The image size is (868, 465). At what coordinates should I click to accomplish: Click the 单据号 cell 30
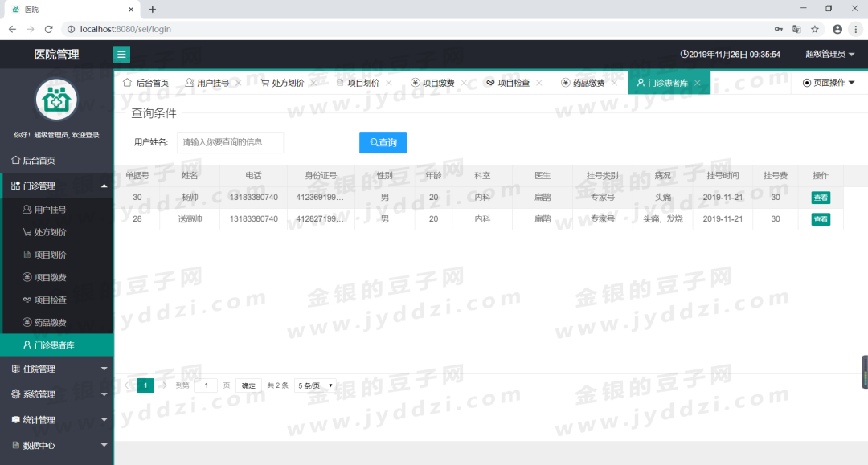(137, 198)
